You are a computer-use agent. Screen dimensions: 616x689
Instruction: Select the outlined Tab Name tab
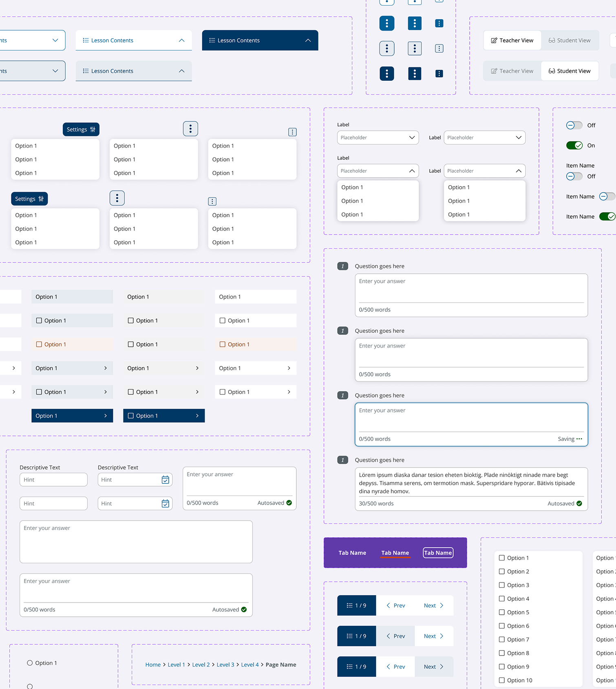point(438,553)
